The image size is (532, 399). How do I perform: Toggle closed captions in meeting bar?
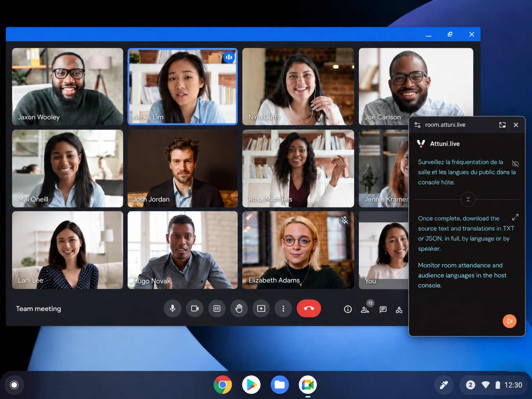[217, 309]
